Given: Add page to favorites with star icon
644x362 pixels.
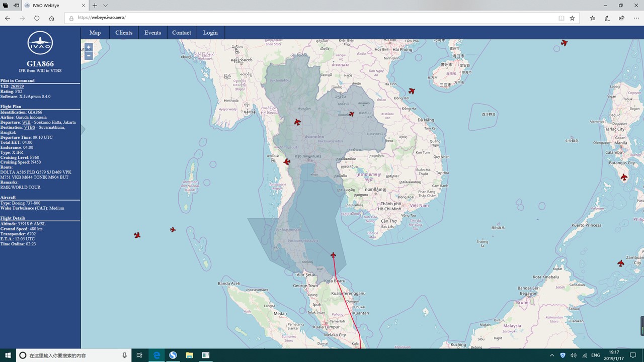Looking at the screenshot, I should pos(572,18).
